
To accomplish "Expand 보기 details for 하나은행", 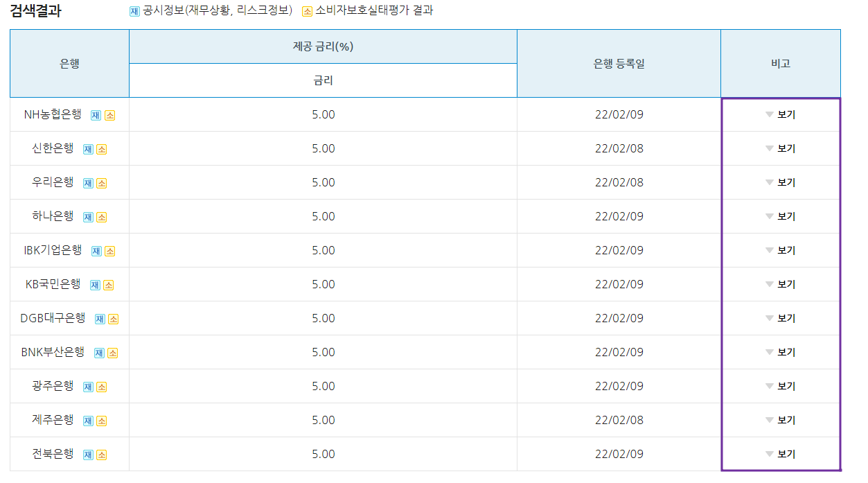I will [x=780, y=216].
